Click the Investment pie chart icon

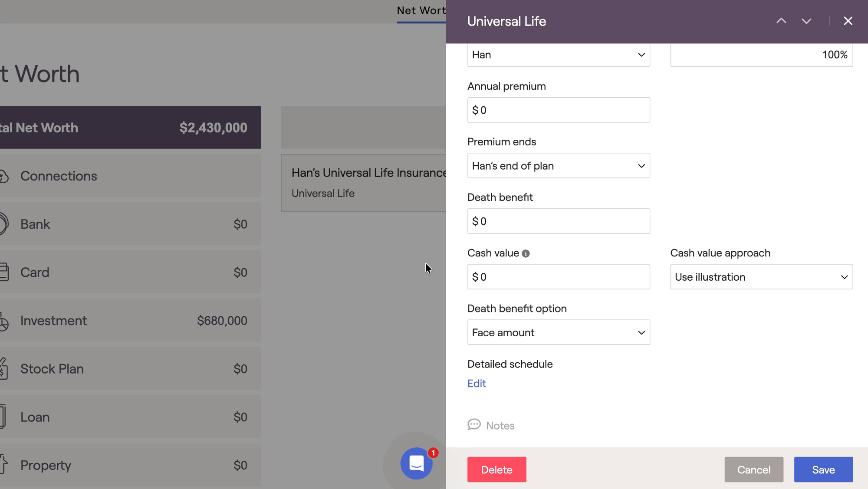4,321
